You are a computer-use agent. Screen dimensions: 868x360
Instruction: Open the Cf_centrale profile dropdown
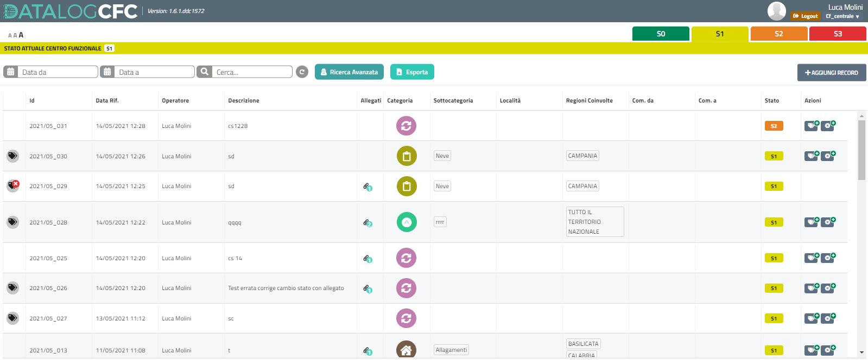pos(842,16)
